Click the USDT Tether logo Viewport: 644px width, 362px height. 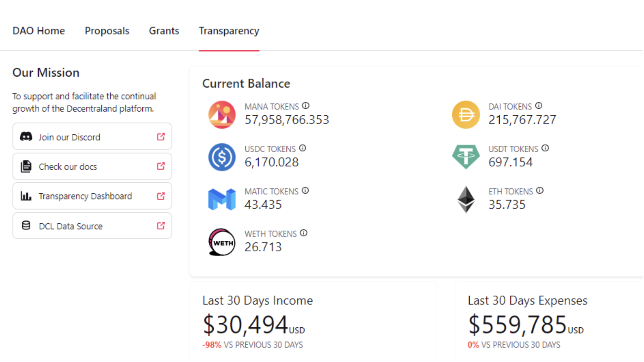click(x=466, y=157)
